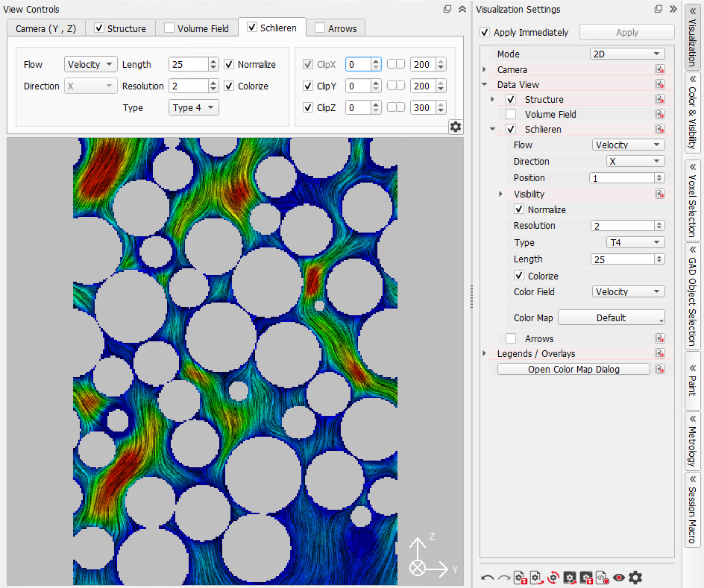Click the reset settings icon with circular arrows

[553, 578]
